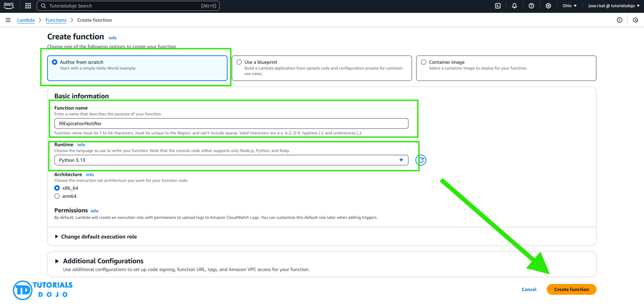Select Author from scratch option
Image resolution: width=644 pixels, height=306 pixels.
coord(137,68)
